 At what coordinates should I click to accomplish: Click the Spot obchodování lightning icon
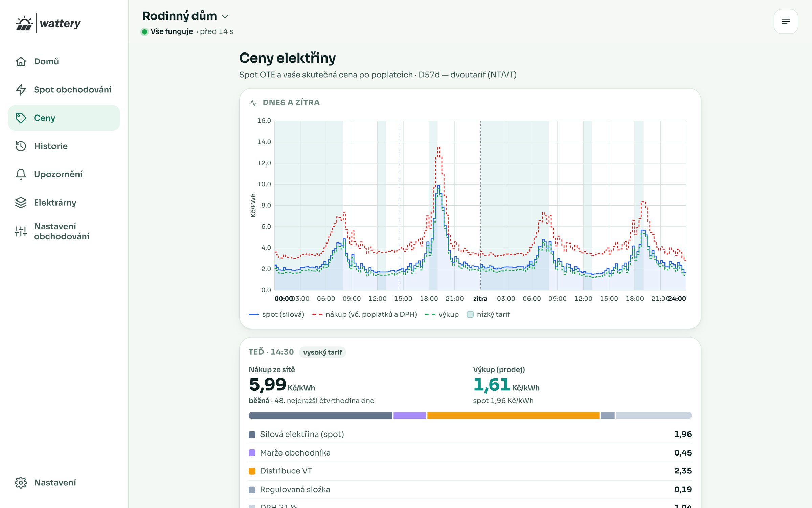click(x=21, y=89)
